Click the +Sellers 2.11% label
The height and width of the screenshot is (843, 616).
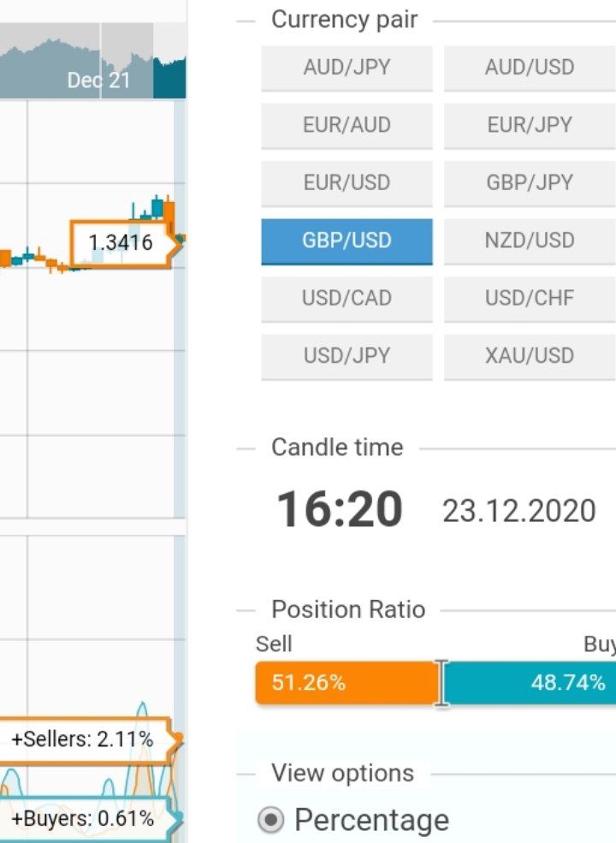(83, 739)
